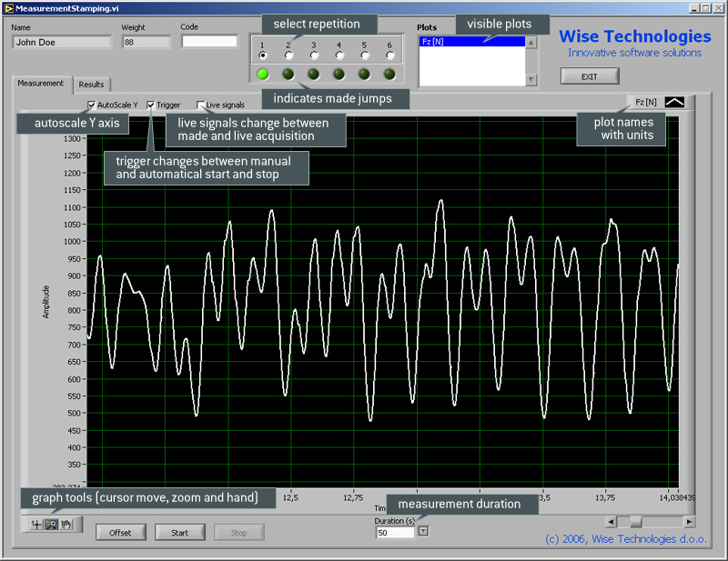The image size is (728, 561).
Task: Open the Duration dropdown arrow
Action: pyautogui.click(x=423, y=531)
